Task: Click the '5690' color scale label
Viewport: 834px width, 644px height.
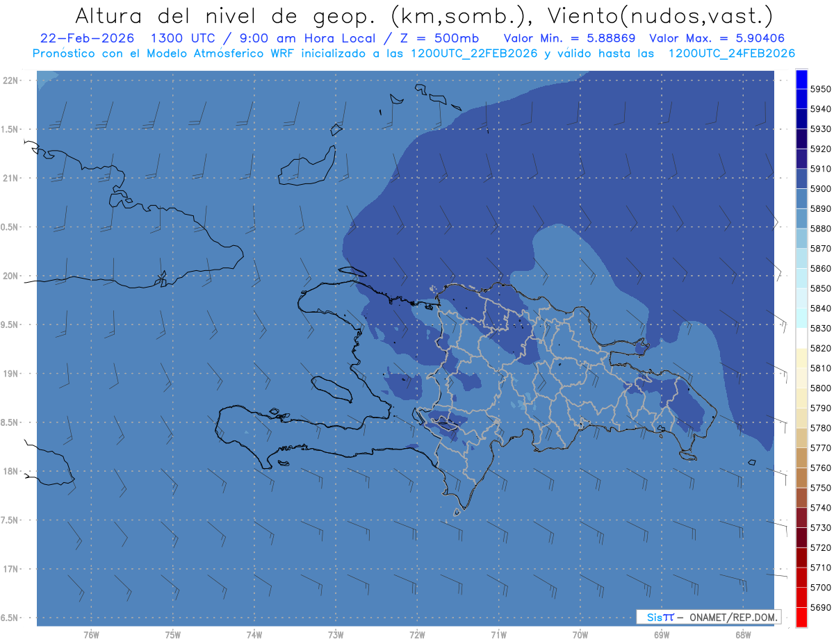Action: point(820,607)
